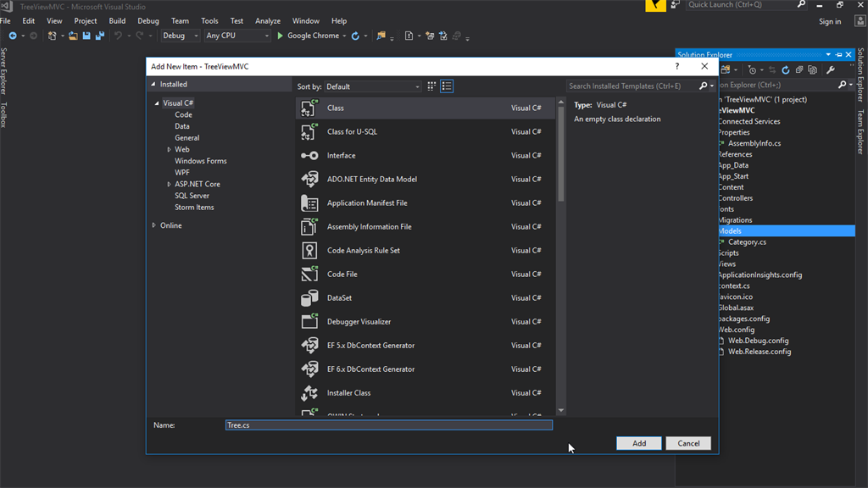Expand the ASP.NET Core category

pyautogui.click(x=169, y=184)
